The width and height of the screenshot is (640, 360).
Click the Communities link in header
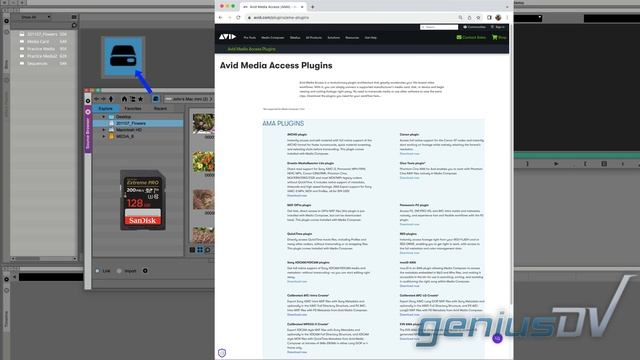click(474, 27)
